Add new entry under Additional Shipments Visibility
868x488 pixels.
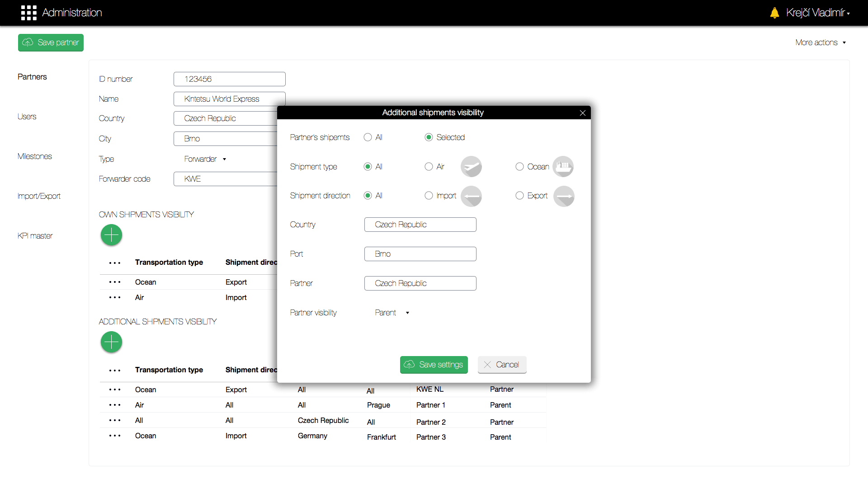[x=111, y=342]
